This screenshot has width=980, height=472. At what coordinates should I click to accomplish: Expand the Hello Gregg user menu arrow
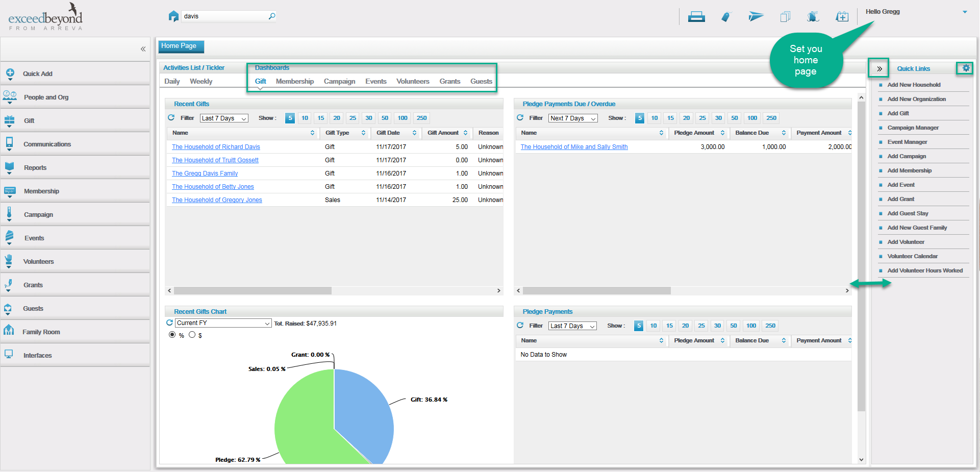(965, 12)
